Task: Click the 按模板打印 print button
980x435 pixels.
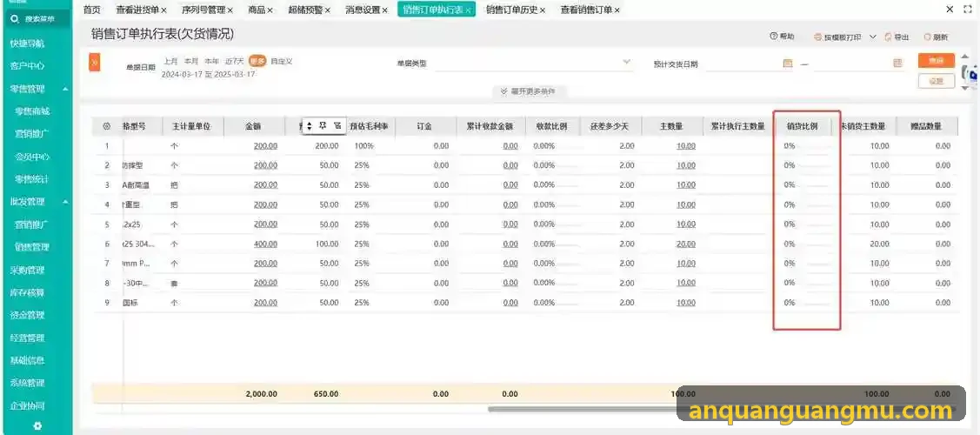Action: click(x=838, y=37)
